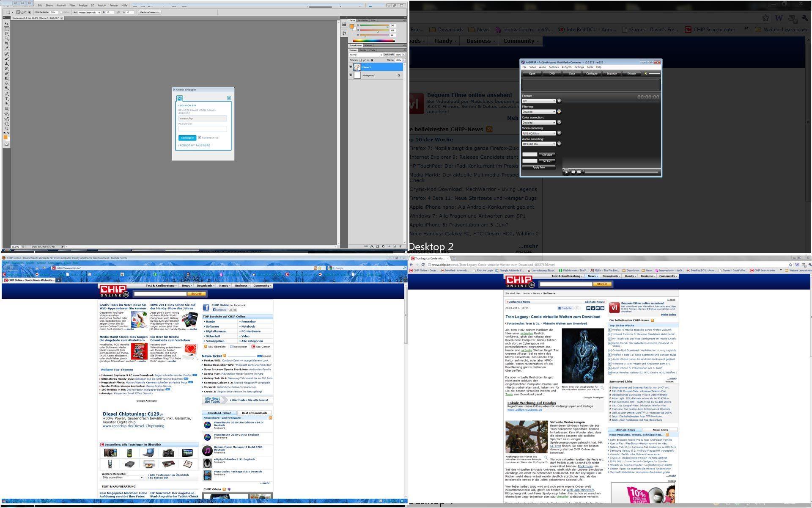Toggle visibility of Hintergrund layer
This screenshot has height=508, width=812.
click(351, 75)
